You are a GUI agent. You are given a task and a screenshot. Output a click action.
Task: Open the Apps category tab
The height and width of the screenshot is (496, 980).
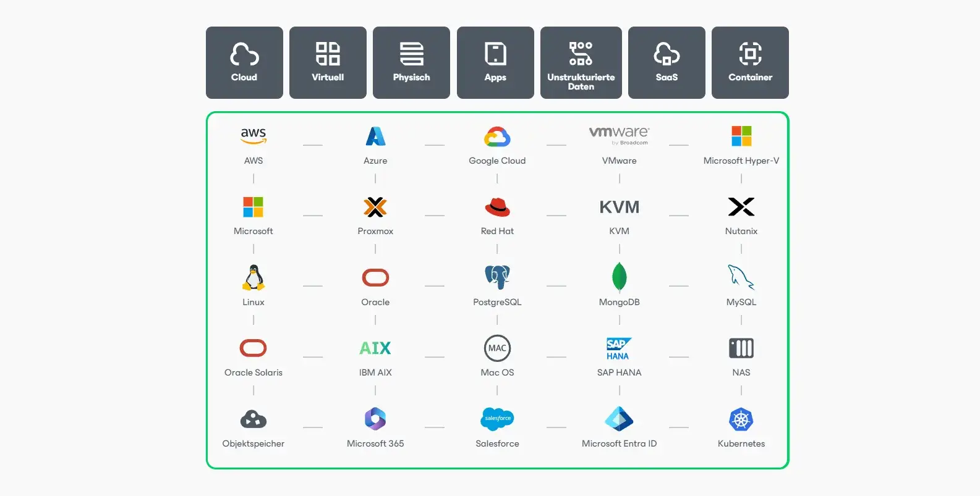[x=495, y=62]
